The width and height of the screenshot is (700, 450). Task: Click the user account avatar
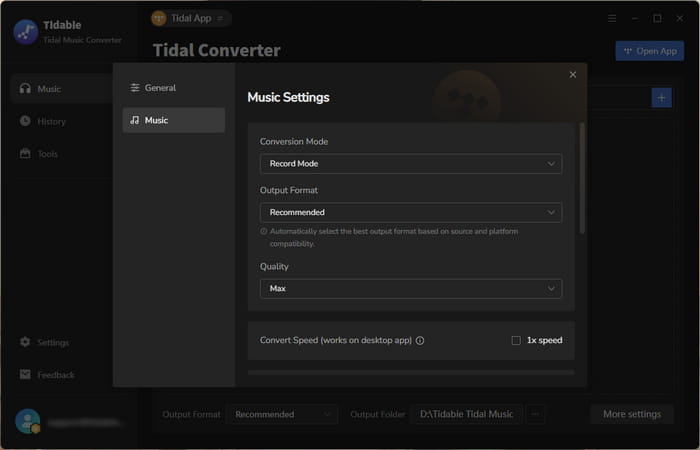tap(27, 421)
